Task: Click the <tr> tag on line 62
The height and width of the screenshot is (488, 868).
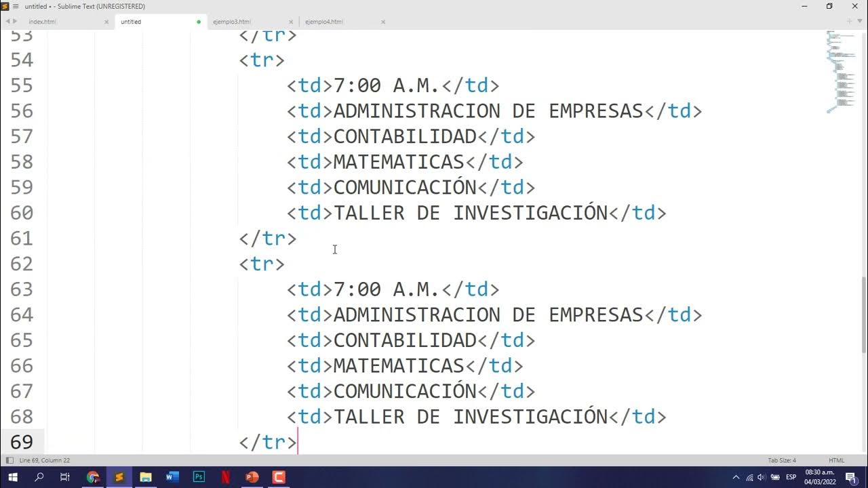Action: click(262, 264)
